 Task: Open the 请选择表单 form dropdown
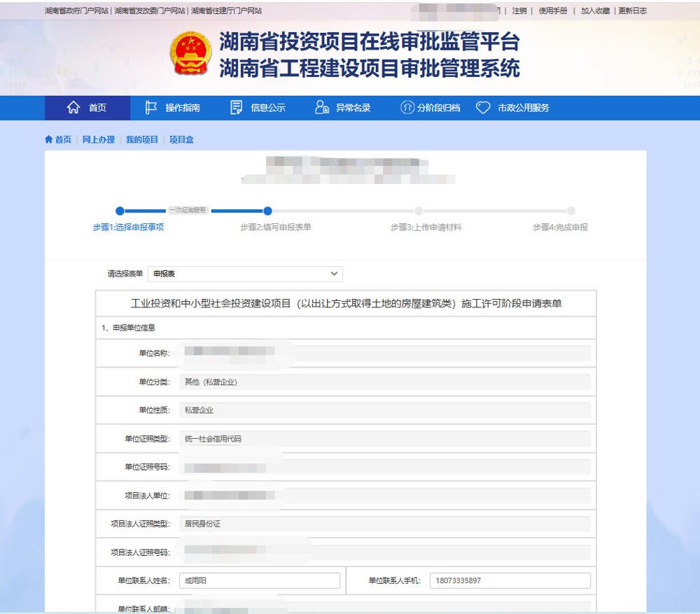pyautogui.click(x=245, y=274)
